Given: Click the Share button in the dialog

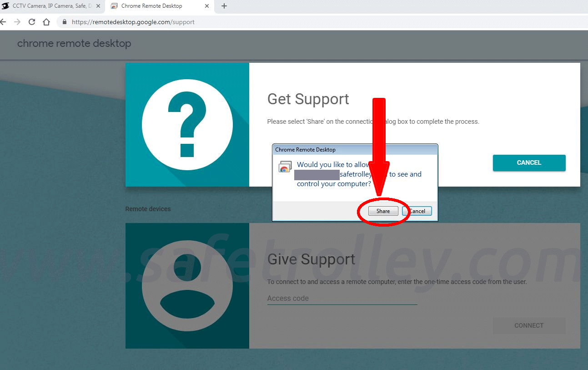Looking at the screenshot, I should point(383,211).
